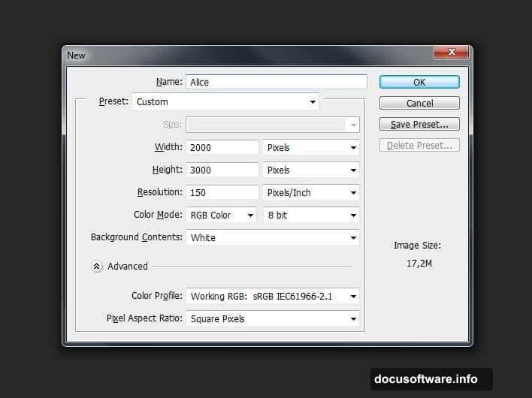Open the Preset dropdown showing Custom
This screenshot has width=532, height=398.
tap(225, 102)
